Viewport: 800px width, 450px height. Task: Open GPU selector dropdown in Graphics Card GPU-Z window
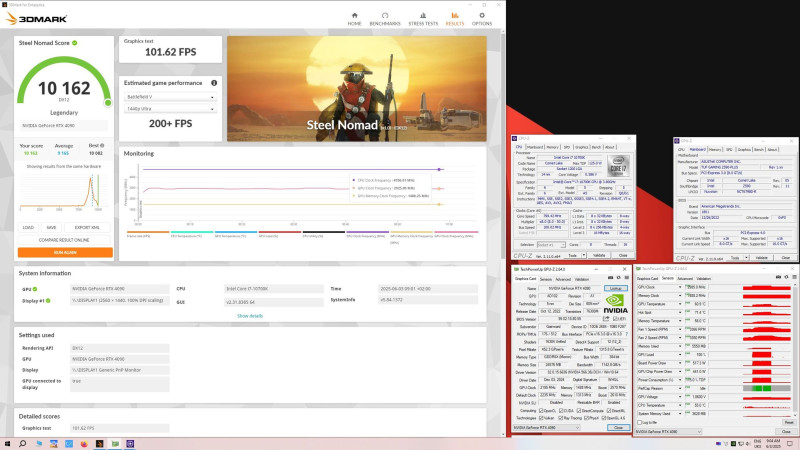click(x=547, y=428)
